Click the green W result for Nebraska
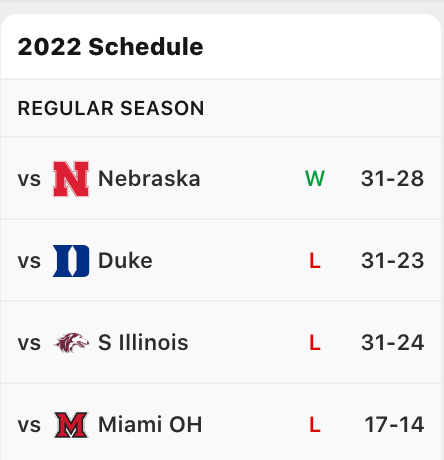 (x=315, y=179)
